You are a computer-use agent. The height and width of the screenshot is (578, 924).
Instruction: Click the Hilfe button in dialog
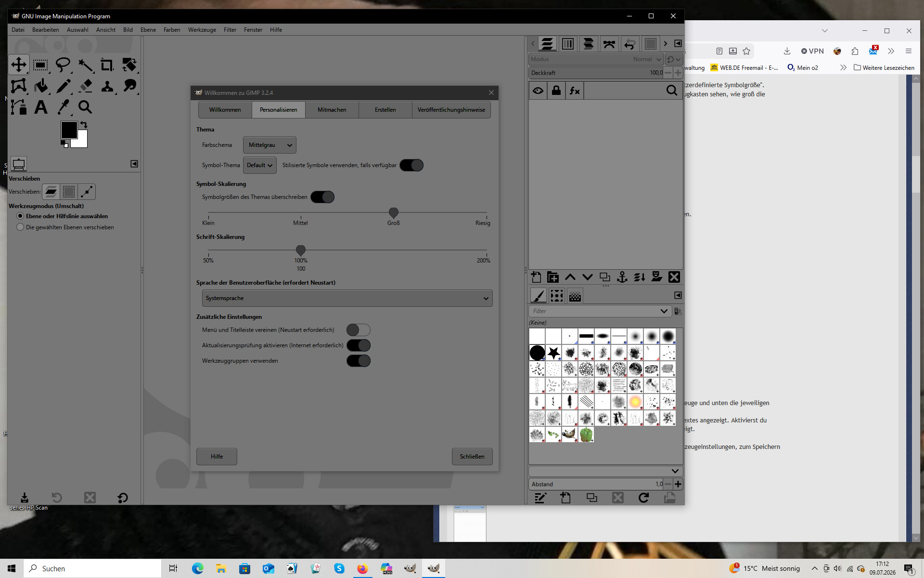pos(217,457)
